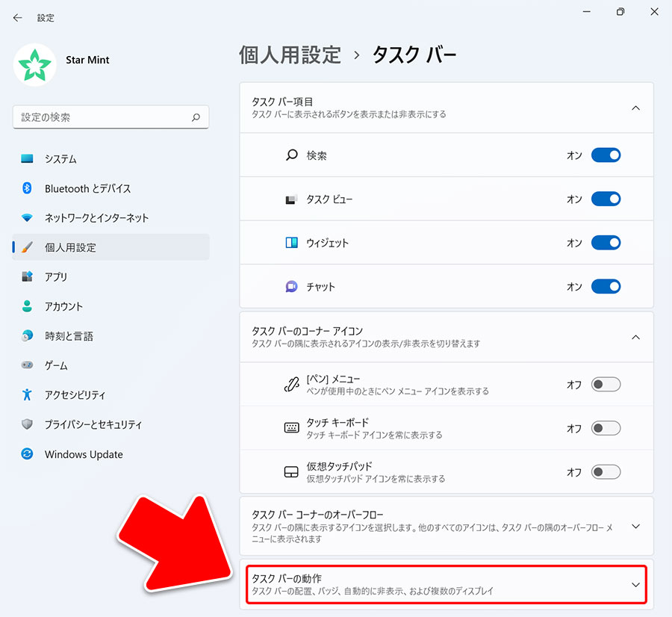
Task: Open 時刻と言語 settings
Action: [111, 335]
